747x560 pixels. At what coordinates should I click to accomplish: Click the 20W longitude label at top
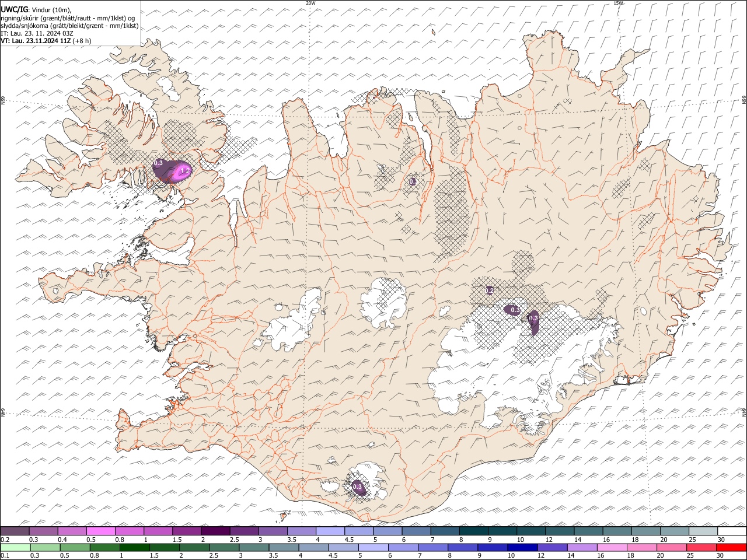310,3
